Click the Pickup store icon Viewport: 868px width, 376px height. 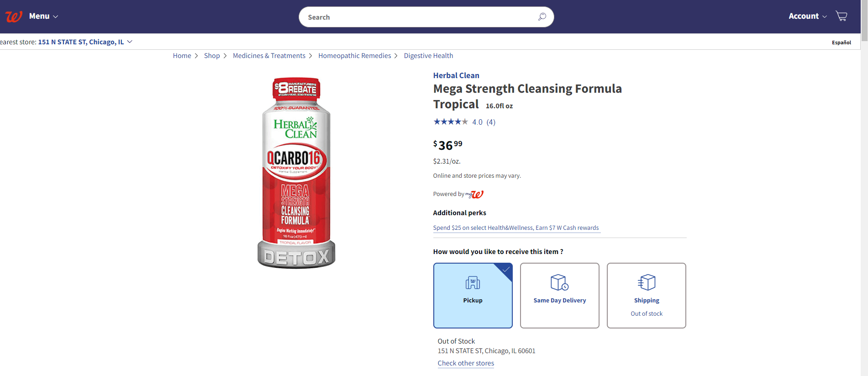(x=473, y=283)
